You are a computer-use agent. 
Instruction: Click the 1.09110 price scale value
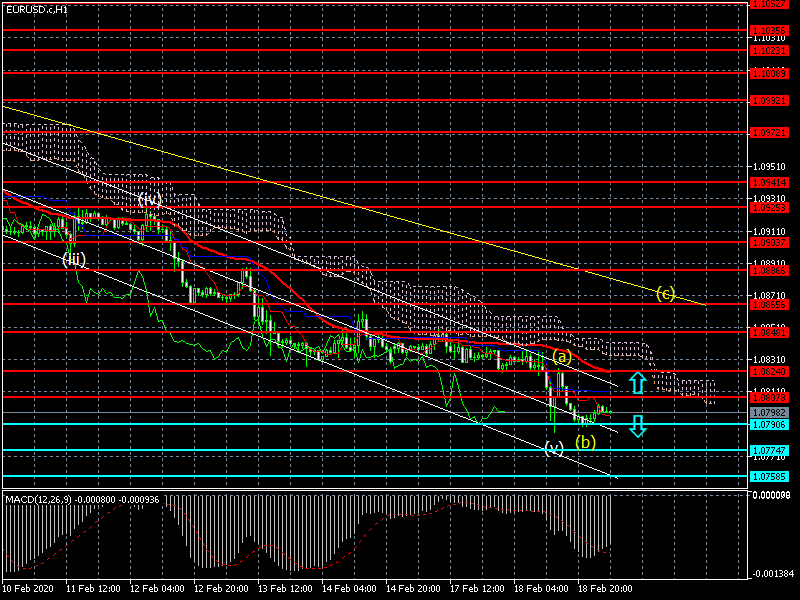(x=769, y=232)
